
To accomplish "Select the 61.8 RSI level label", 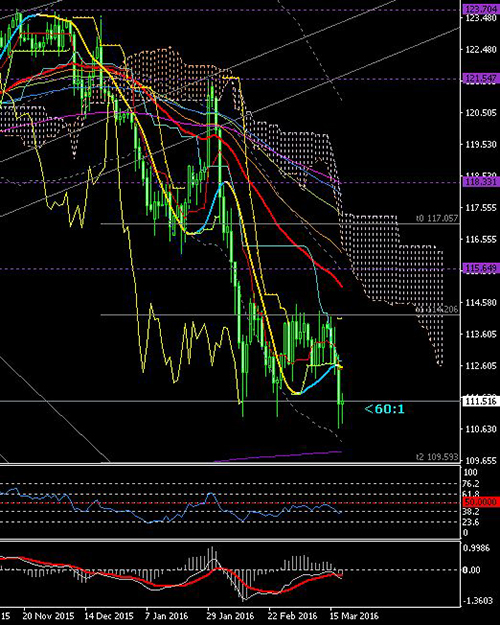I will tap(471, 495).
